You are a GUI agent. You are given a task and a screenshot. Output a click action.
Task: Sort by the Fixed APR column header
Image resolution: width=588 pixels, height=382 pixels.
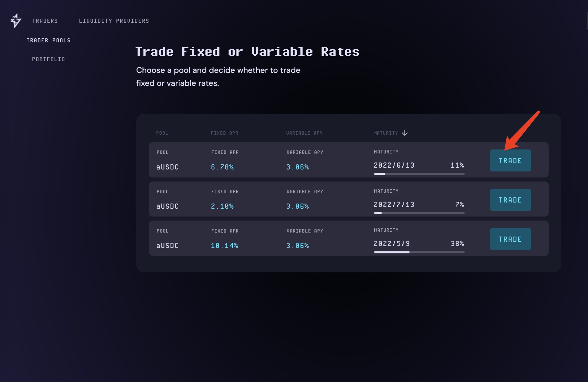(224, 133)
